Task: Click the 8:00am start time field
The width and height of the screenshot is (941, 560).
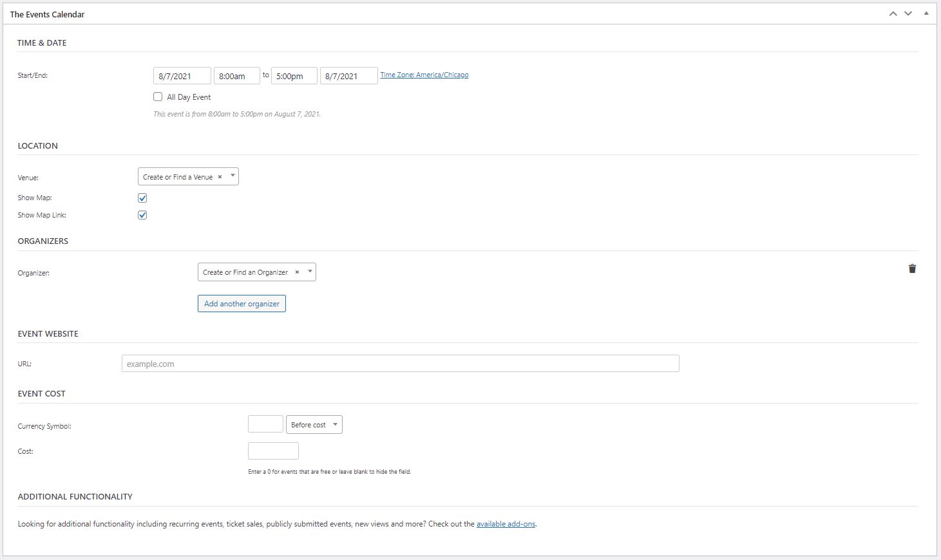Action: pyautogui.click(x=237, y=76)
